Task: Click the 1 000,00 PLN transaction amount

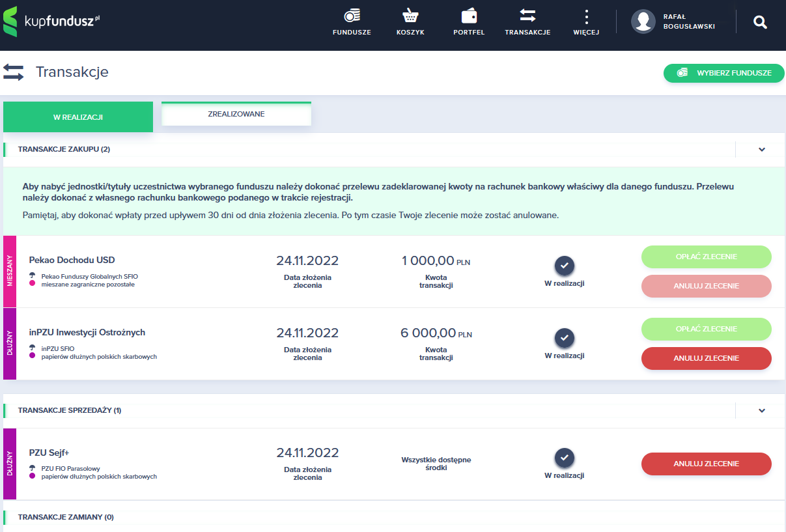Action: click(436, 261)
